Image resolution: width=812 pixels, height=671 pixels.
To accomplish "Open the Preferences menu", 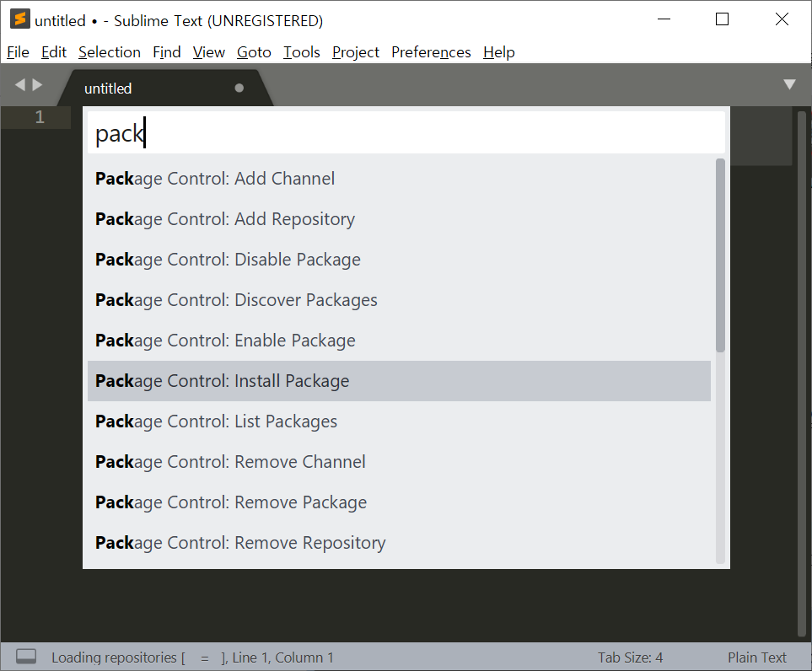I will [431, 52].
